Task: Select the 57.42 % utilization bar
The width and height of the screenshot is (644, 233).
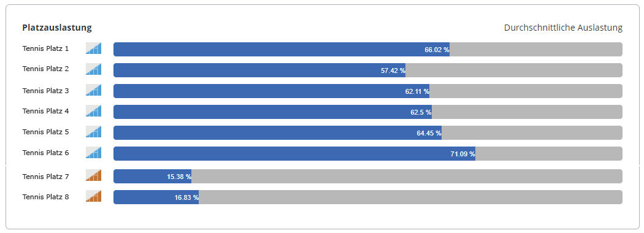Action: pyautogui.click(x=259, y=71)
